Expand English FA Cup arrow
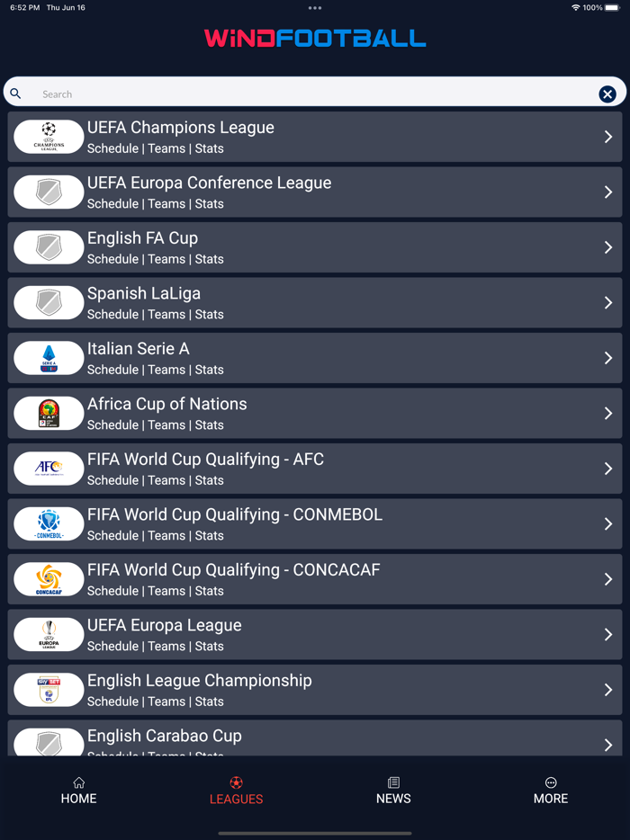Image resolution: width=630 pixels, height=840 pixels. [x=608, y=247]
